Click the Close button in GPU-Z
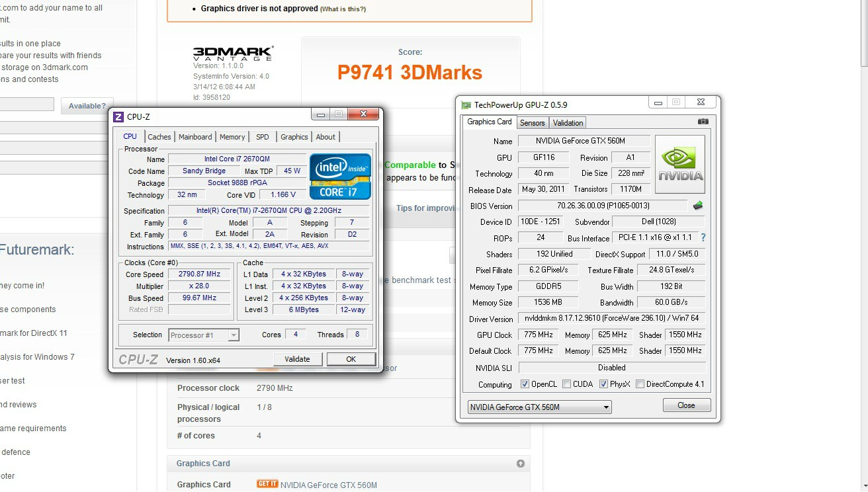 pos(686,405)
